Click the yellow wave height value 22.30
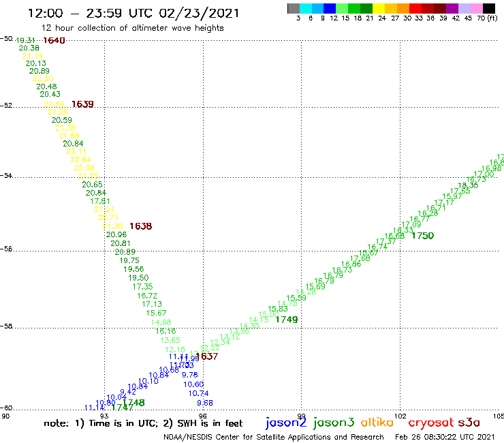The width and height of the screenshot is (504, 443). 43,78
